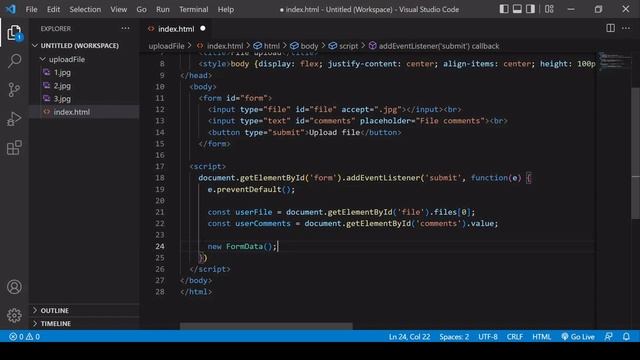Screen dimensions: 640x360
Task: Open the Edit menu
Action: point(53,9)
